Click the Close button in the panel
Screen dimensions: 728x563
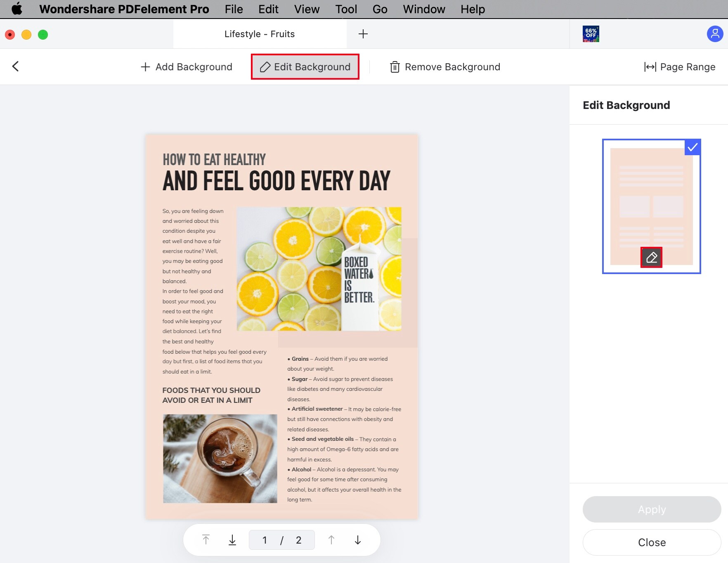click(652, 542)
